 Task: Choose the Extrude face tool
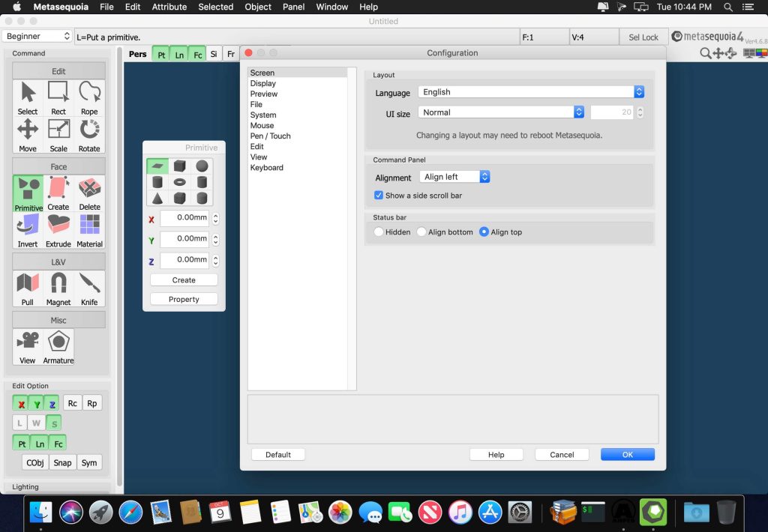click(58, 230)
